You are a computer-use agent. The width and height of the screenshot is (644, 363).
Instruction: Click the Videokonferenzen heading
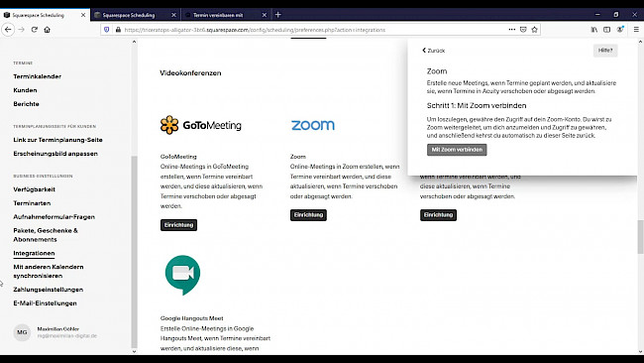click(x=190, y=73)
